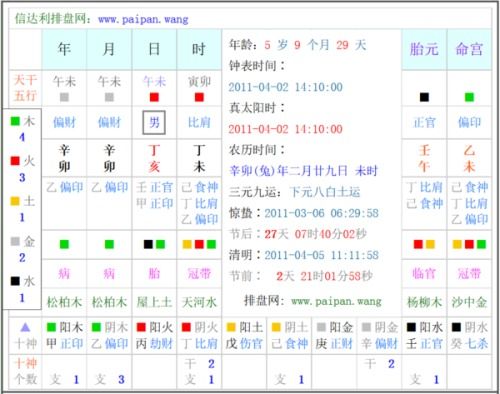The height and width of the screenshot is (394, 500).
Task: Click 比肩 under the 时 column
Action: [x=199, y=122]
